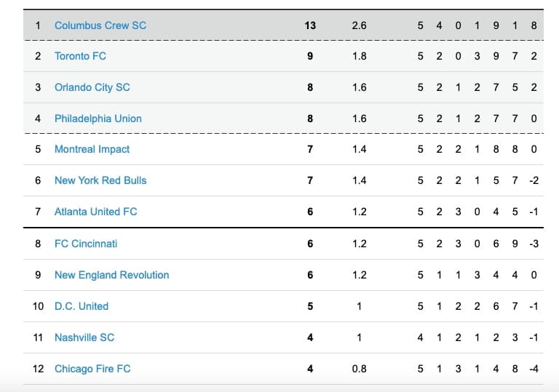This screenshot has width=559, height=392.
Task: Click Toronto FC's 1.8 points-per-game value
Action: (360, 56)
